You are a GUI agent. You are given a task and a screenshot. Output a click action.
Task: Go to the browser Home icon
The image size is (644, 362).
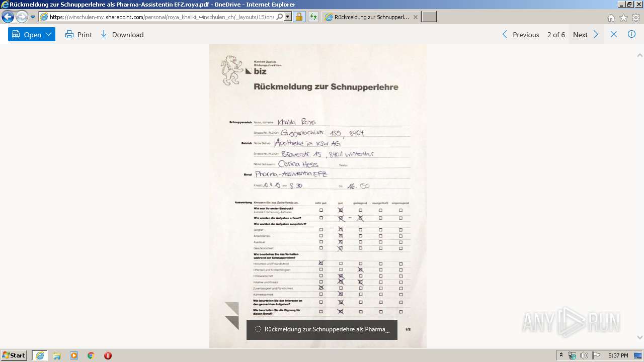611,18
